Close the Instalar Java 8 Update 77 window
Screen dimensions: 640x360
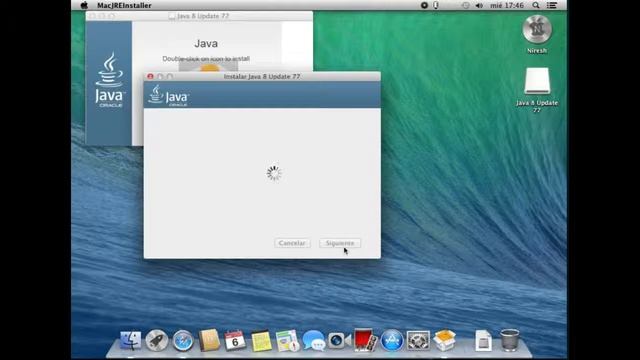point(150,76)
